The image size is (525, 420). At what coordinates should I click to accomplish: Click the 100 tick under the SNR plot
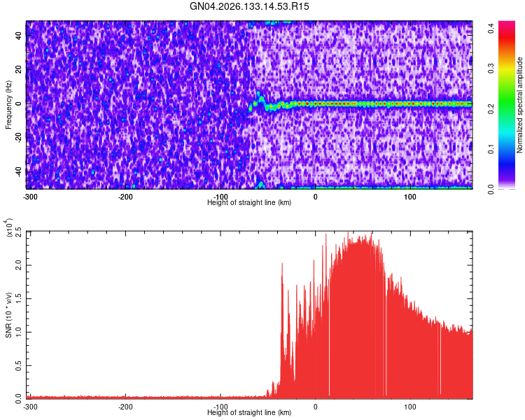coord(409,407)
